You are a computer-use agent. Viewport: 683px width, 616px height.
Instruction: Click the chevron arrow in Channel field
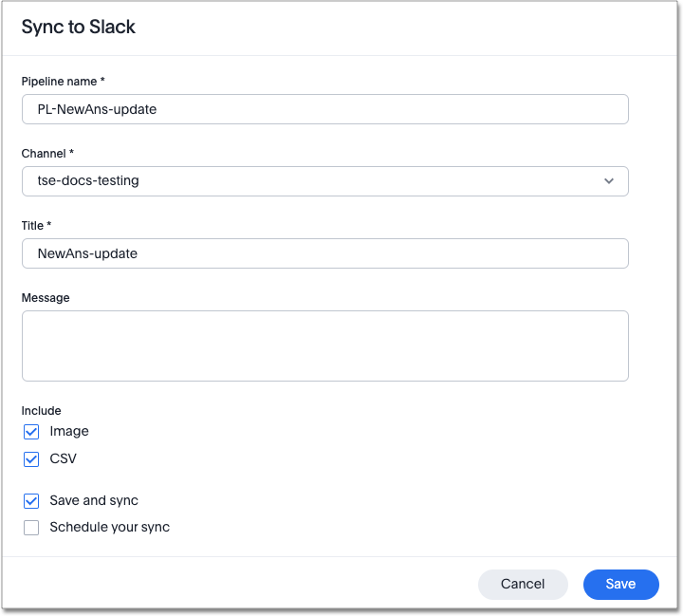click(609, 181)
